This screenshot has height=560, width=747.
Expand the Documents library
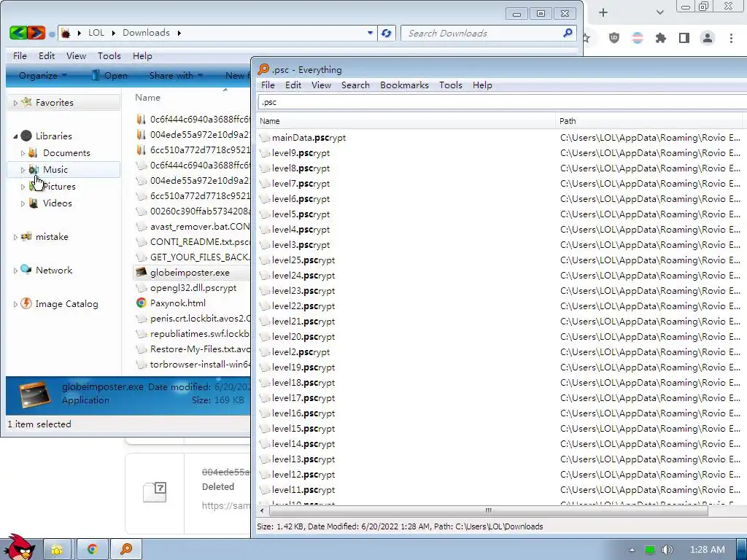(x=23, y=153)
